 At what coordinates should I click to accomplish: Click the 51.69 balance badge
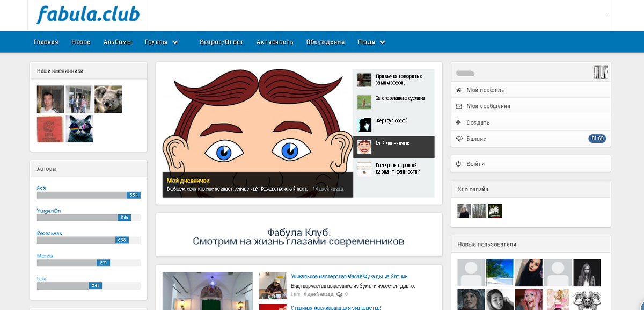[597, 139]
